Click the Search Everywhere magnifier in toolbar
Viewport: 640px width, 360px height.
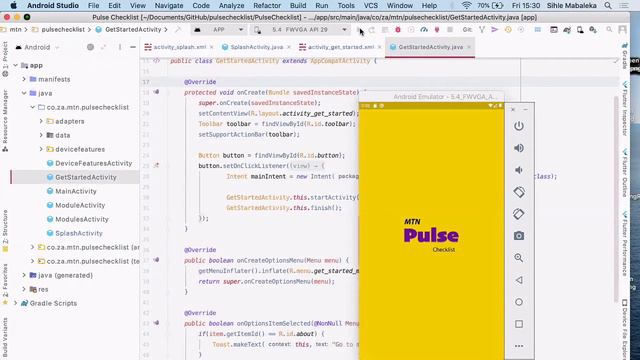click(x=609, y=30)
